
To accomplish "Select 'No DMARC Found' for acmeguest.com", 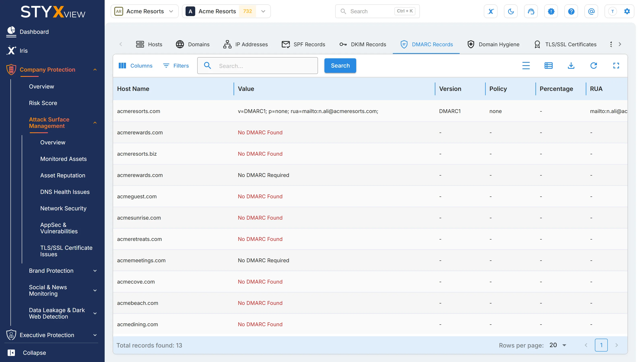I will 260,196.
